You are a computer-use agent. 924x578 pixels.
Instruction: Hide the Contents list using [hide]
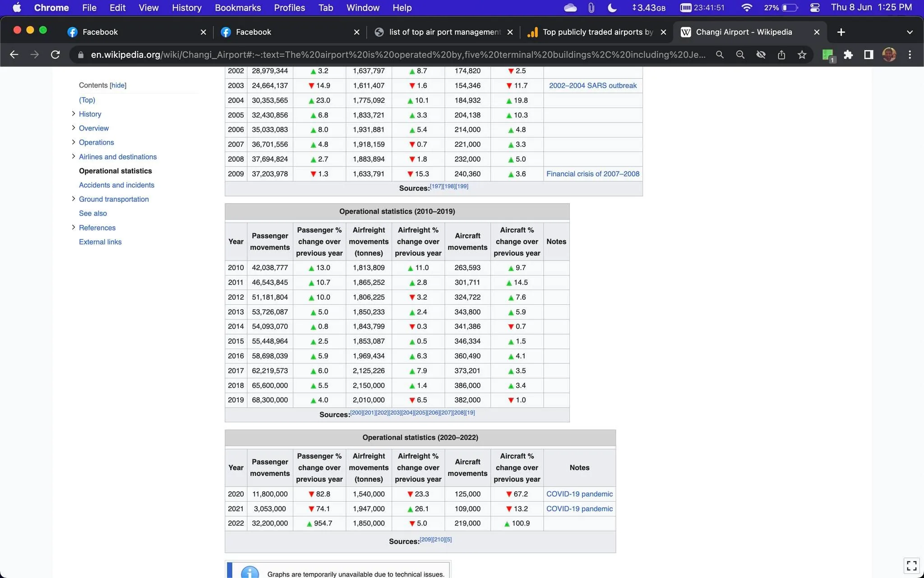click(x=118, y=85)
